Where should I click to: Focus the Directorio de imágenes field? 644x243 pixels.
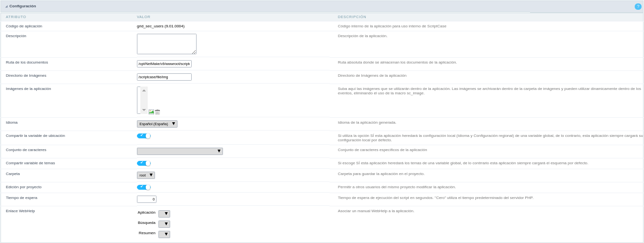click(164, 77)
